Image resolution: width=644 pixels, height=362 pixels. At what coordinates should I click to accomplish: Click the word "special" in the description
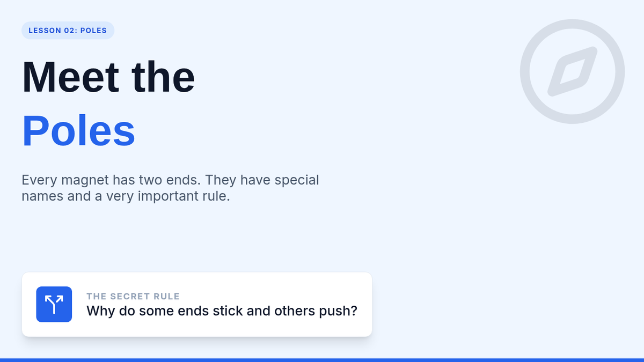tap(297, 180)
